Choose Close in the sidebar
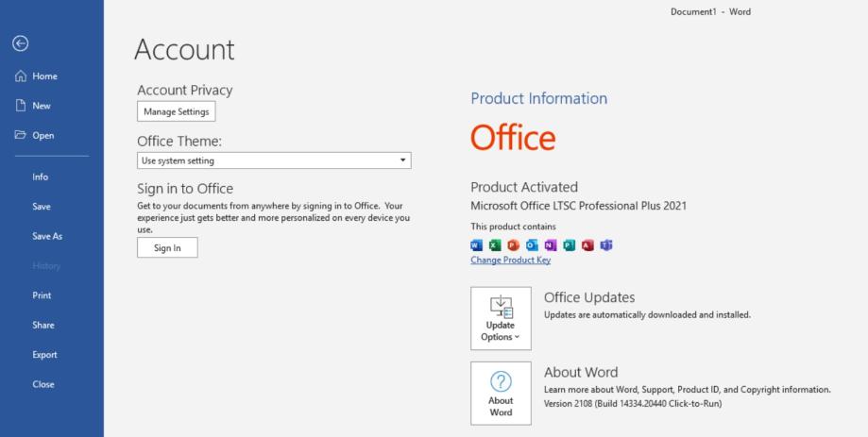Screen dimensions: 868x437 click(x=43, y=384)
